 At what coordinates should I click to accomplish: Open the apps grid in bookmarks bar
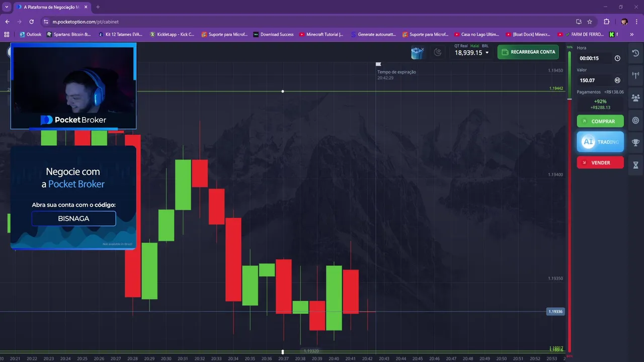[7, 34]
